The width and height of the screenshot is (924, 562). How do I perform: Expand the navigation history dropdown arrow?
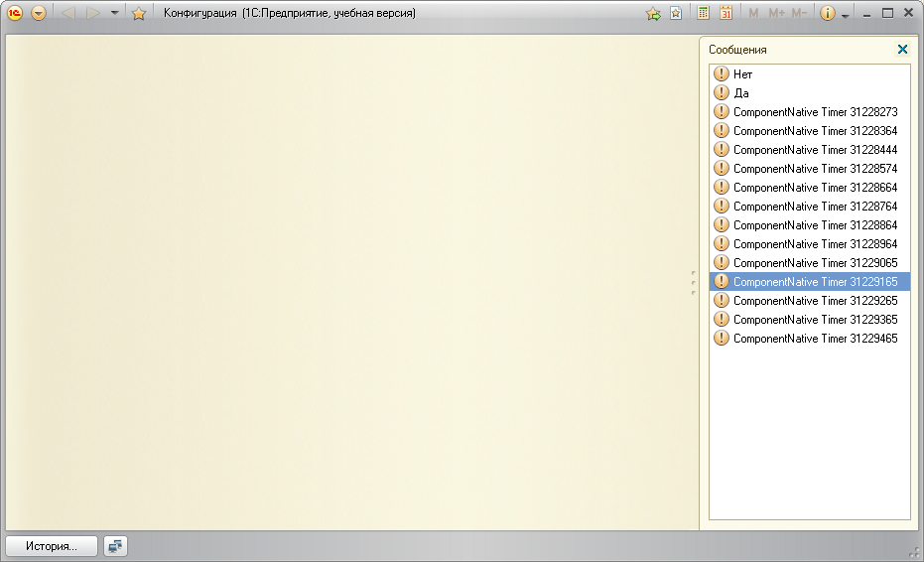coord(115,13)
